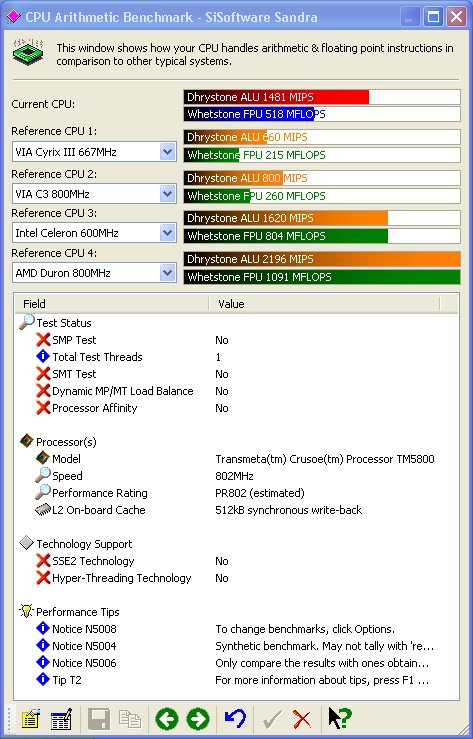
Task: Open the Reference CPU 2 VIA C3 dropdown
Action: [168, 194]
